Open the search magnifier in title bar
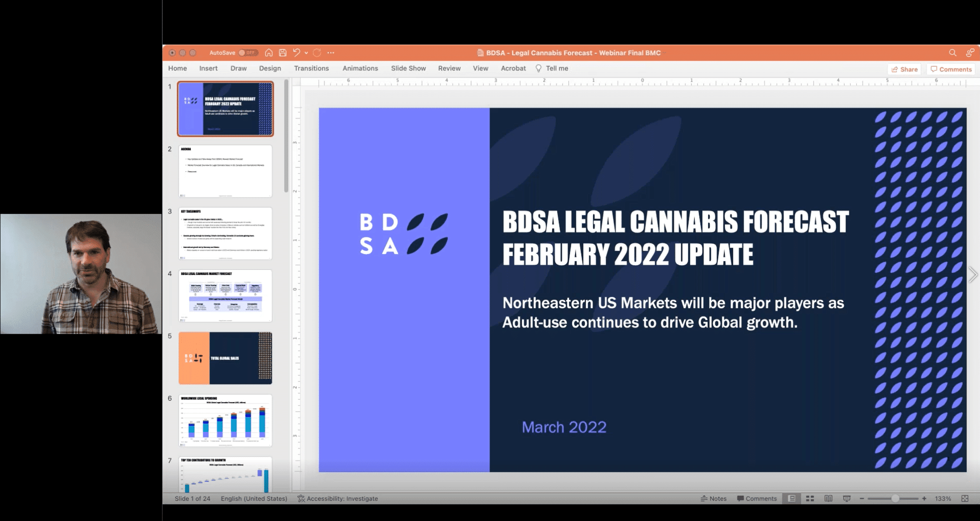Viewport: 980px width, 521px height. (952, 53)
